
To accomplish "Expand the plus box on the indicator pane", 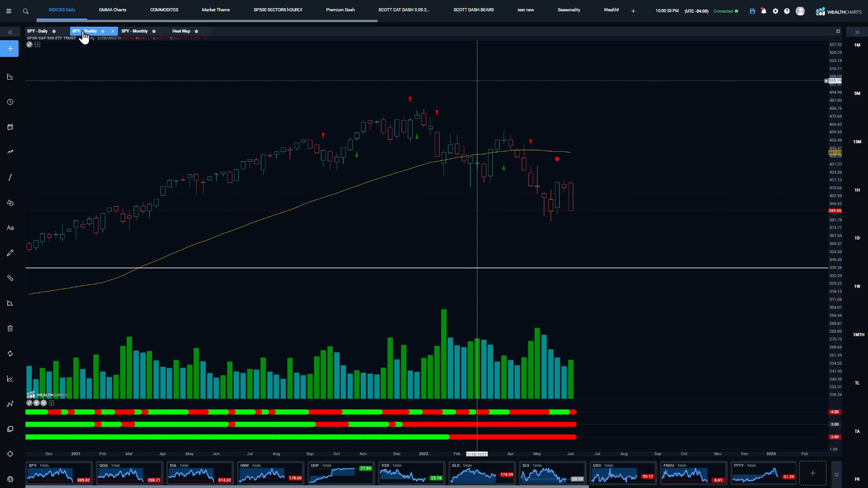I will click(x=52, y=403).
